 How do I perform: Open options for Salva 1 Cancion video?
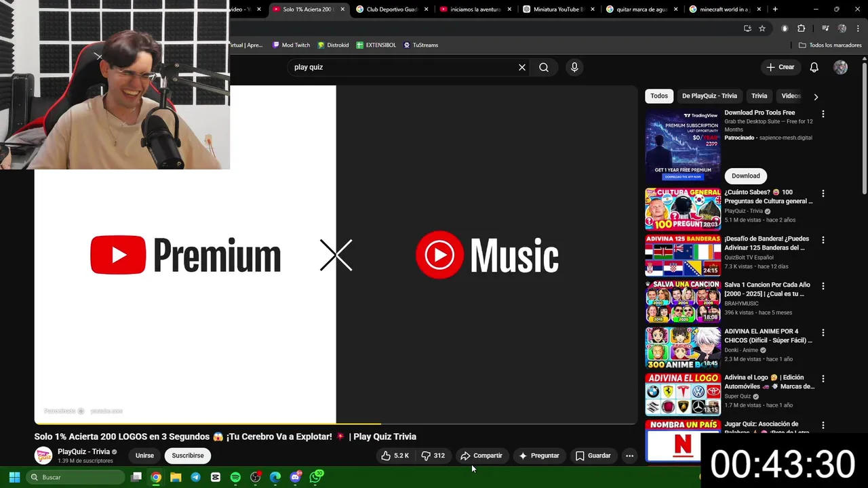[823, 286]
